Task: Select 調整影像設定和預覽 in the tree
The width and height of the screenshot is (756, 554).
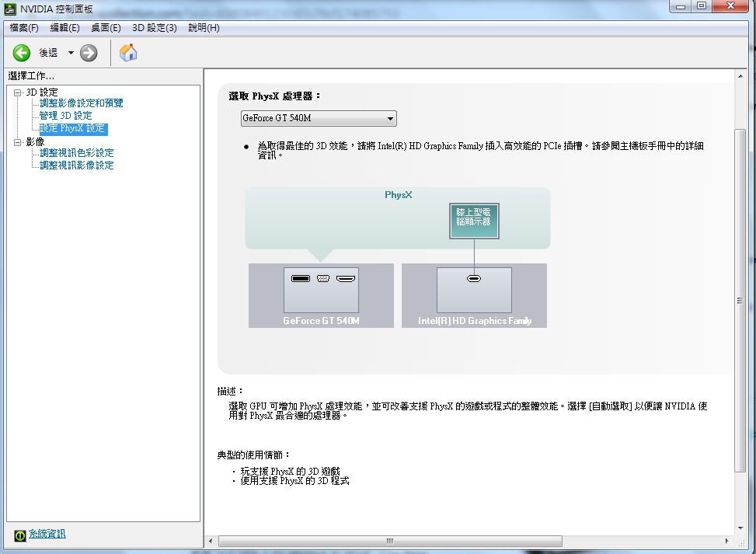Action: click(82, 103)
